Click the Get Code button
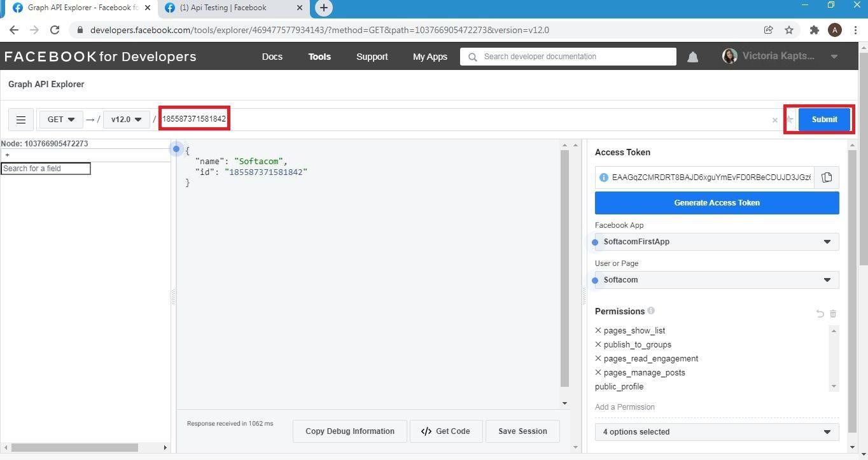Image resolution: width=868 pixels, height=460 pixels. tap(445, 431)
